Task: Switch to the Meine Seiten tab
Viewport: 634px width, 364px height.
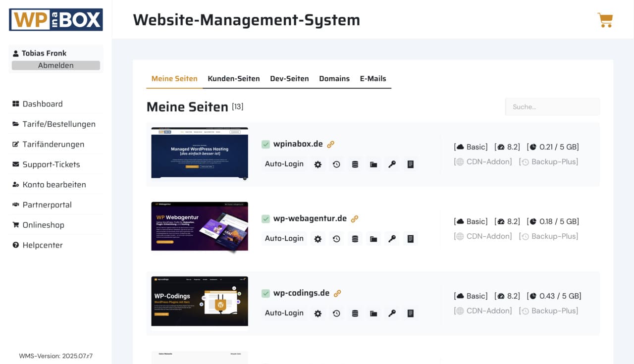Action: pyautogui.click(x=174, y=78)
